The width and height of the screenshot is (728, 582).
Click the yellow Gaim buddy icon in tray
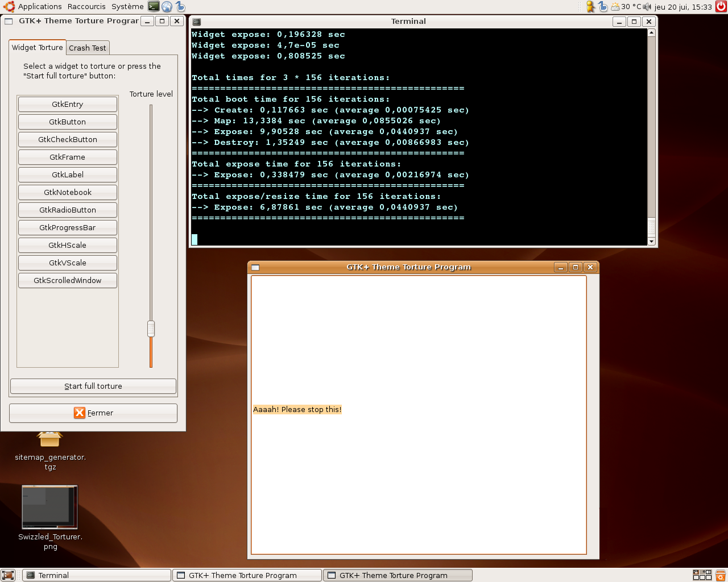point(590,7)
